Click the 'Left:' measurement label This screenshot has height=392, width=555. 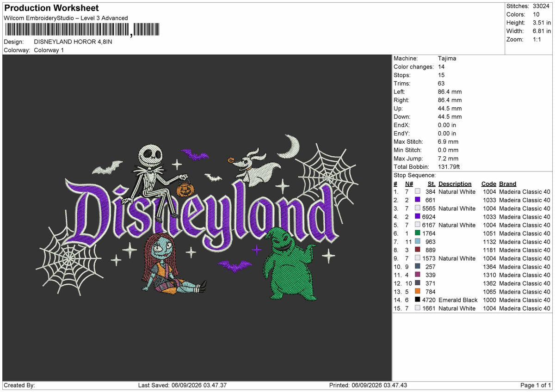pyautogui.click(x=399, y=92)
